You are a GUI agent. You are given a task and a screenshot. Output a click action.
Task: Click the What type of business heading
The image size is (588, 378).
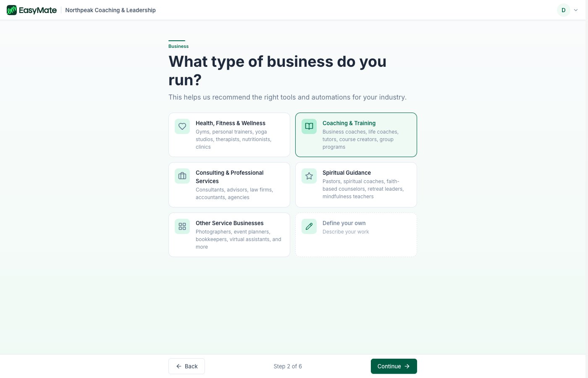pyautogui.click(x=277, y=71)
